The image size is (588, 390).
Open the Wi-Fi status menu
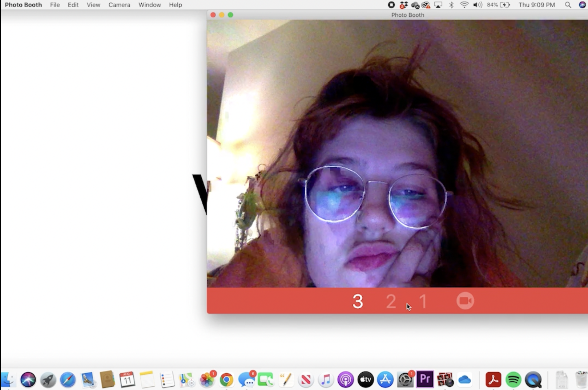click(464, 5)
